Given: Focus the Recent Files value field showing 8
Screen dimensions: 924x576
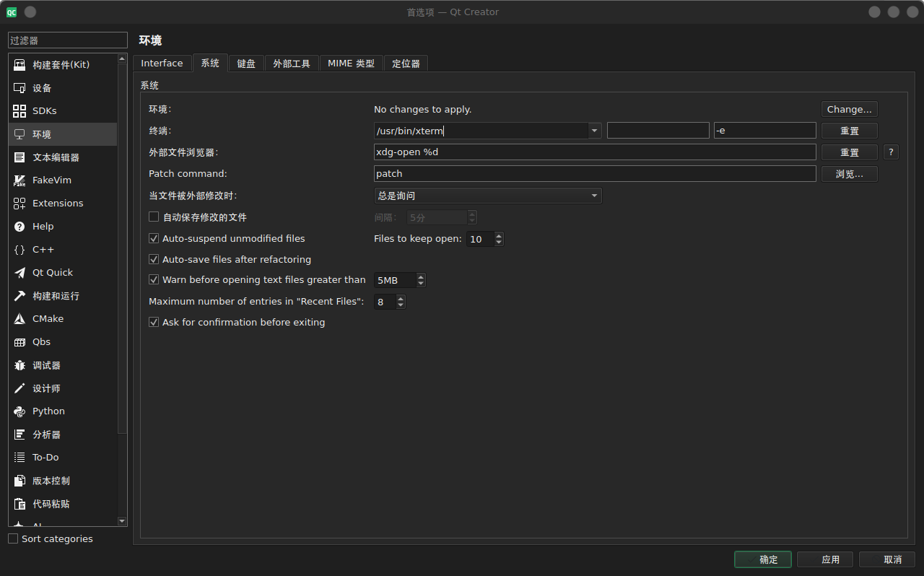Looking at the screenshot, I should pyautogui.click(x=385, y=302).
